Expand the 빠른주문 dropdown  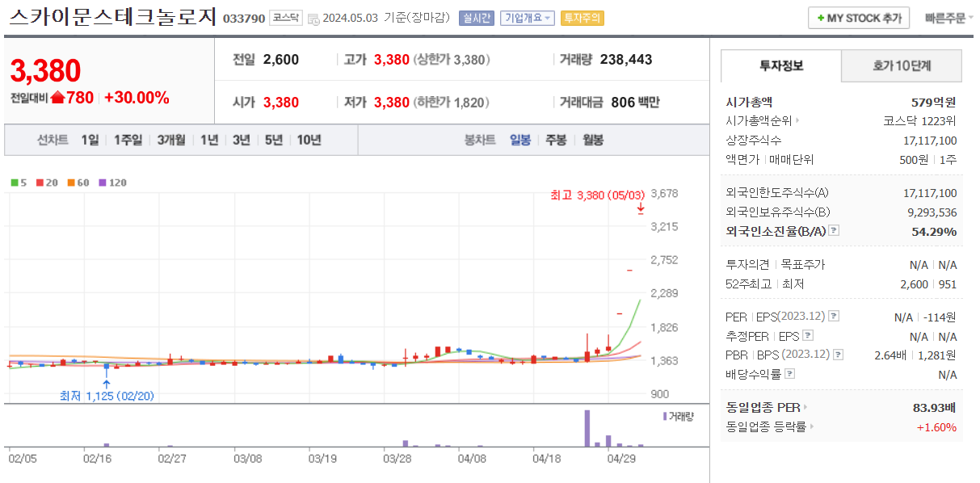click(948, 18)
